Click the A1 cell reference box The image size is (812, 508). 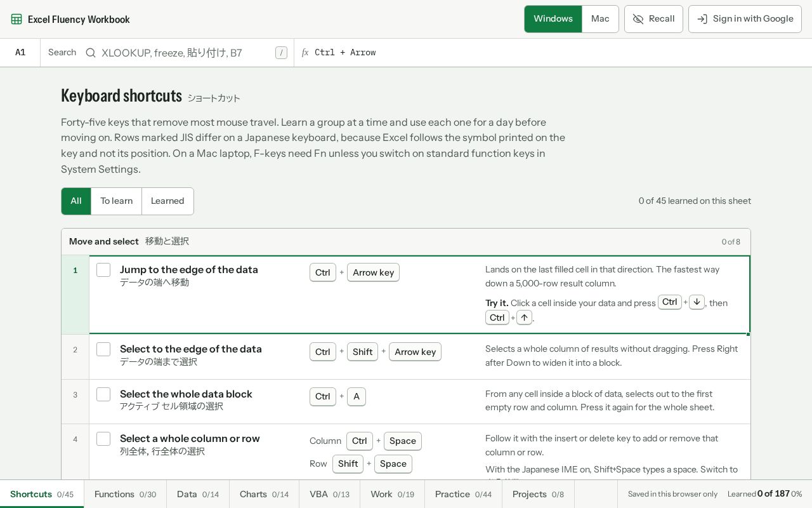20,53
